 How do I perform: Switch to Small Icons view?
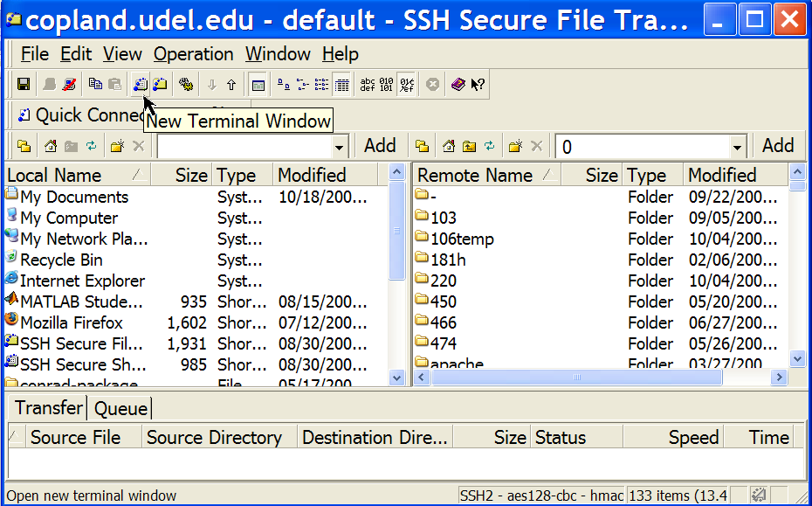[303, 85]
